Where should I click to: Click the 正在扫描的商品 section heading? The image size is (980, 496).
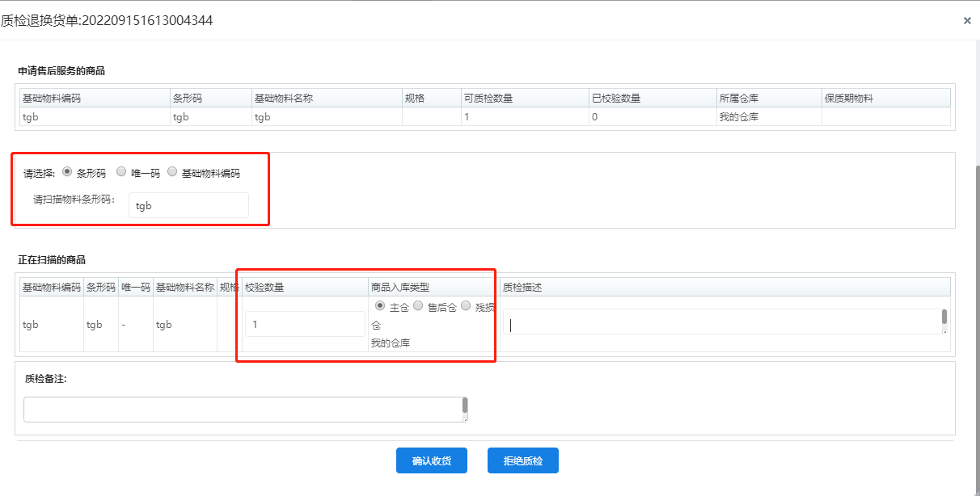coord(52,260)
